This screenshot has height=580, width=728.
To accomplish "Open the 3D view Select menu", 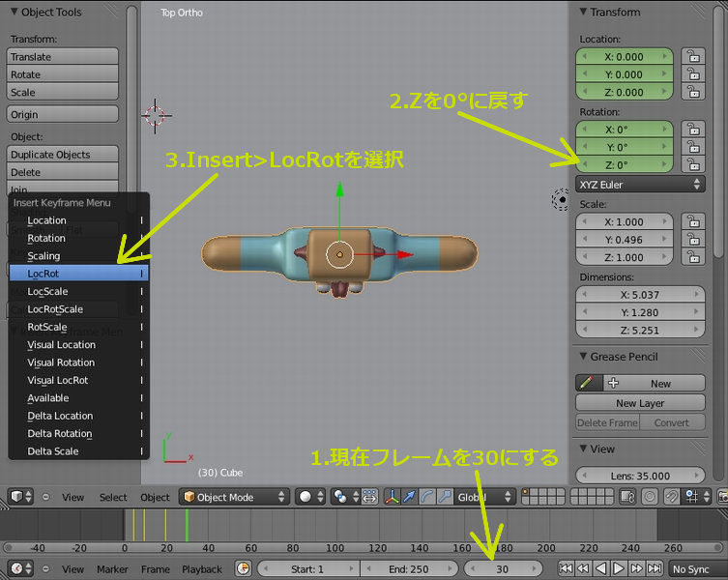I will pyautogui.click(x=113, y=497).
